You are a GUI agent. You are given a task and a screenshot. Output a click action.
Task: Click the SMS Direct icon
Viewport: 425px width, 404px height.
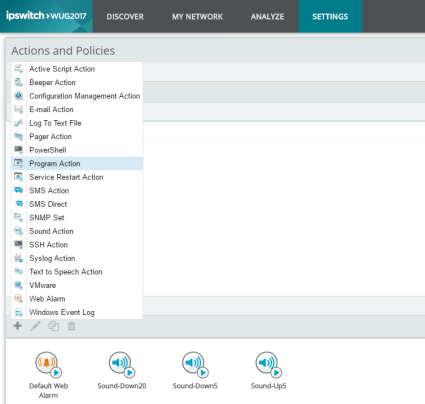coord(19,204)
